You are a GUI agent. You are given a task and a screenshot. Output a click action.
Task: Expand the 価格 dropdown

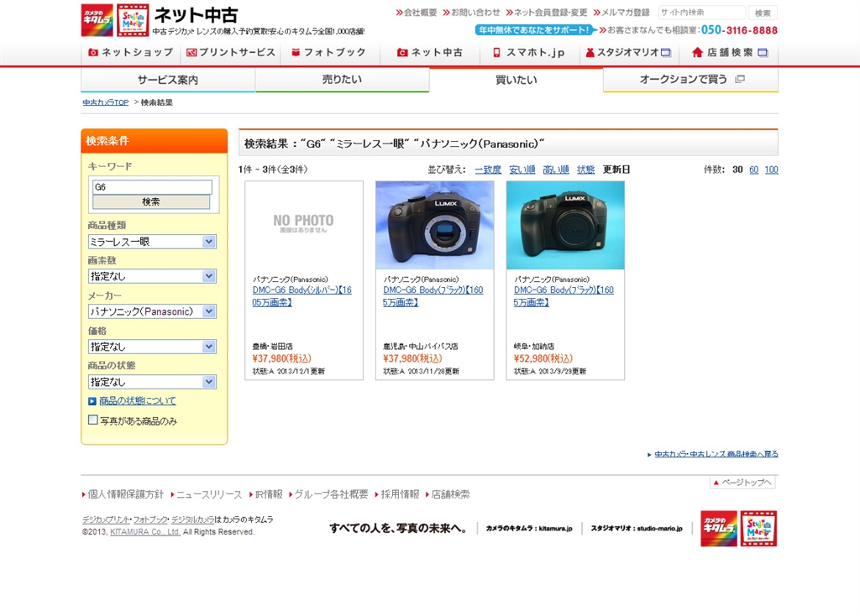152,347
